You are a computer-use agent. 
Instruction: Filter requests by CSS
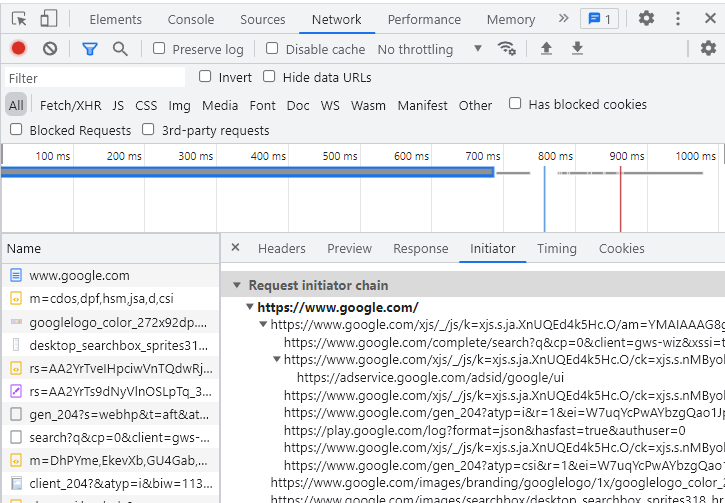point(146,105)
